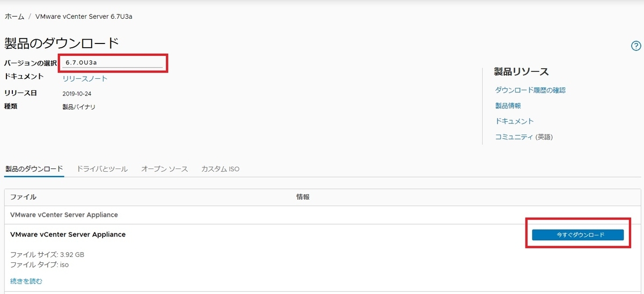Select ファイル サイズ: 3.92 GB text
644x294 pixels.
tap(47, 254)
